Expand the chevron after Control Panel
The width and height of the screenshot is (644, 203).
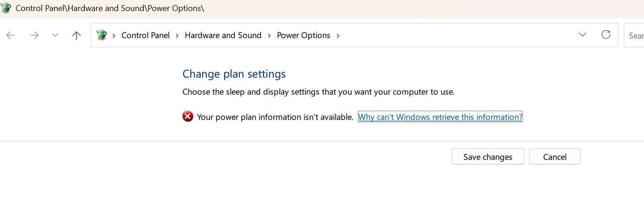(177, 35)
